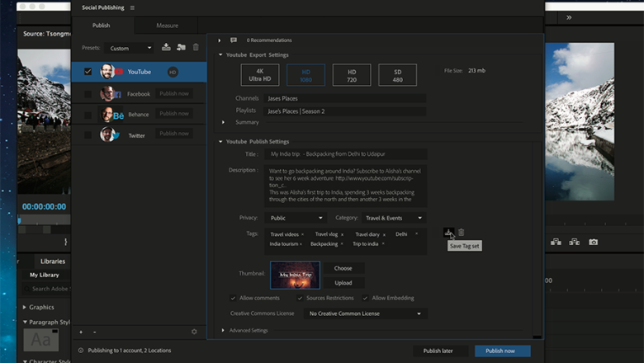Image resolution: width=644 pixels, height=363 pixels.
Task: Open the Libraries tab
Action: pos(53,262)
